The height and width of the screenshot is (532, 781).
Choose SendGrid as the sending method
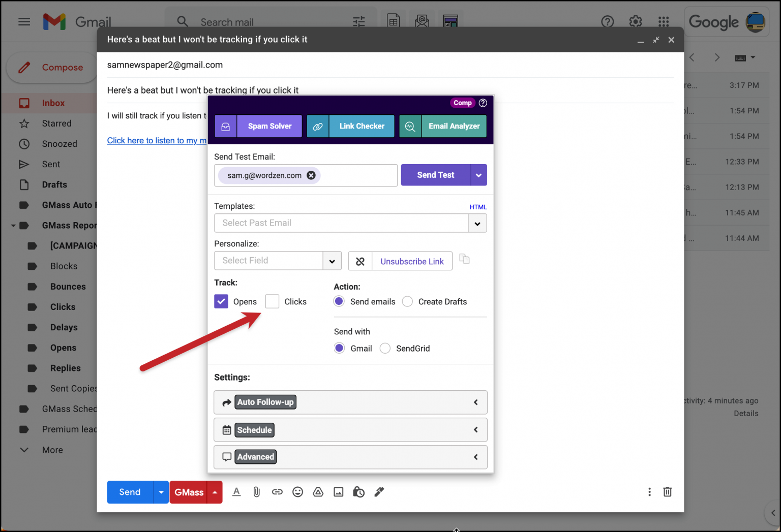[385, 348]
